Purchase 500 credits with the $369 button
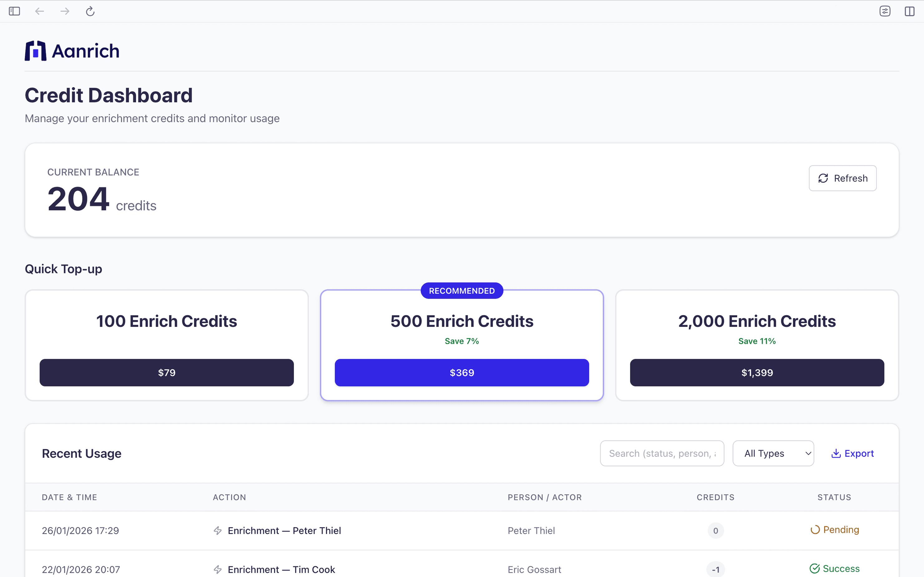Image resolution: width=924 pixels, height=577 pixels. pos(462,372)
